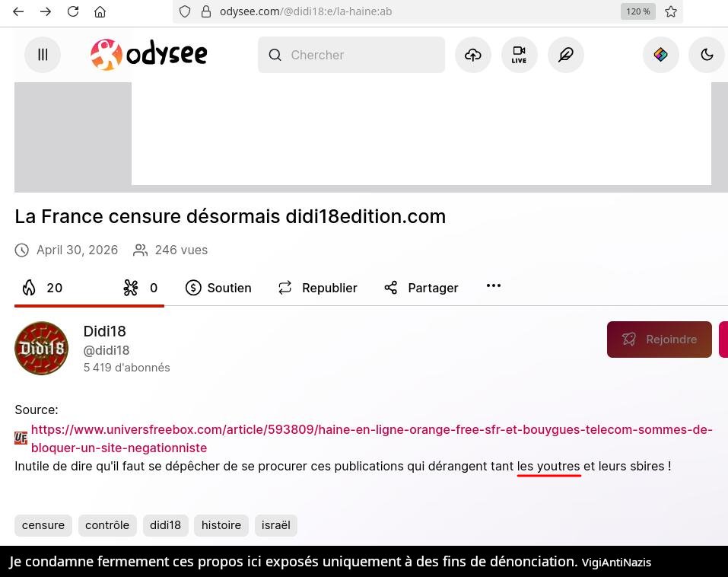
Task: Click the people icon beside views
Action: click(140, 250)
